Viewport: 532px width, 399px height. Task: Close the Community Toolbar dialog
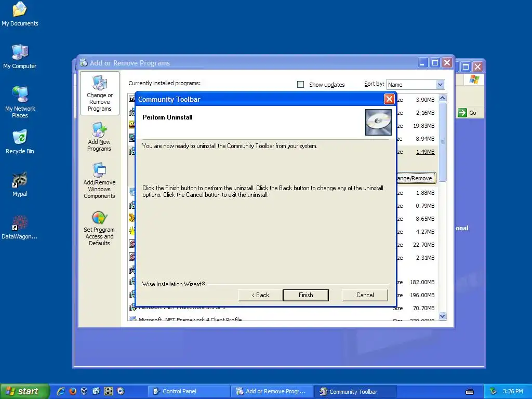(389, 99)
